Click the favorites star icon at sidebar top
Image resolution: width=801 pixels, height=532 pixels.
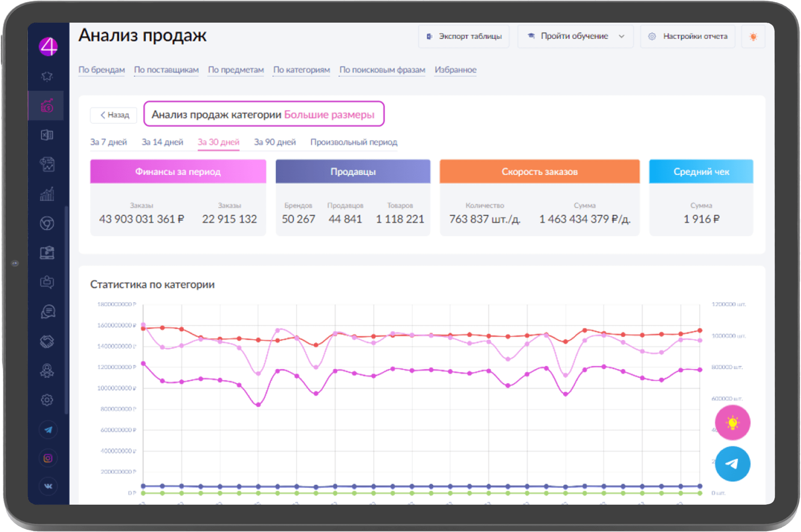[48, 76]
